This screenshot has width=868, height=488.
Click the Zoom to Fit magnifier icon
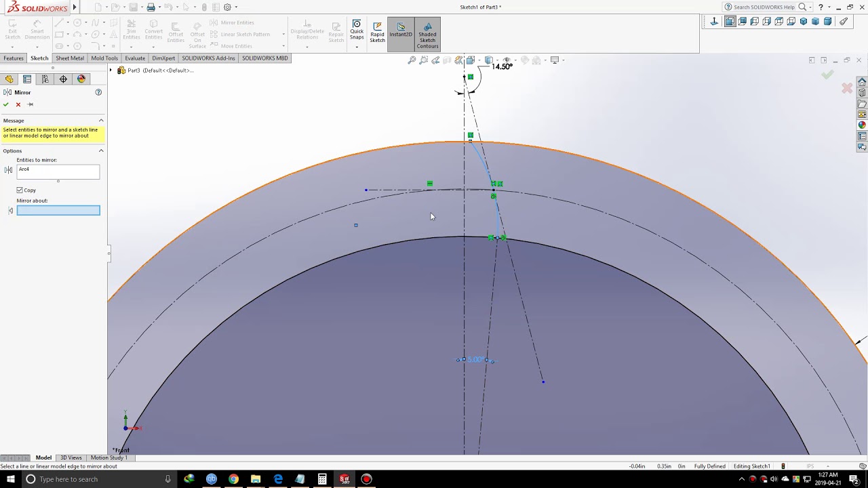click(x=412, y=60)
